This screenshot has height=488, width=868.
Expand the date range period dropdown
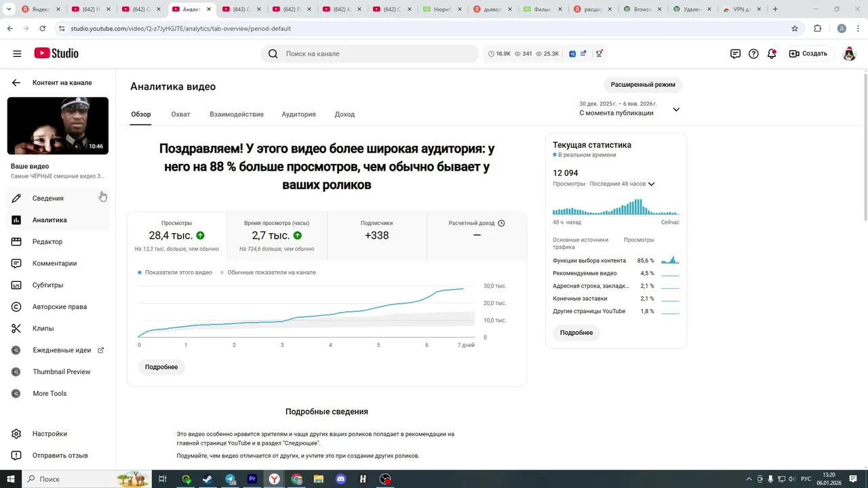[676, 109]
